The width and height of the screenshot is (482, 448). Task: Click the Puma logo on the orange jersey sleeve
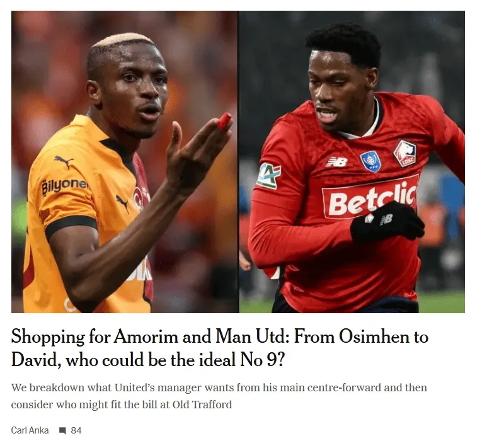pos(122,203)
